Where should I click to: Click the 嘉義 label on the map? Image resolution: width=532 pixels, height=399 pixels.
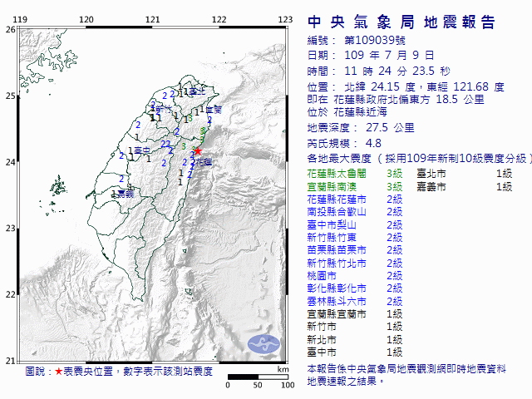tap(126, 194)
